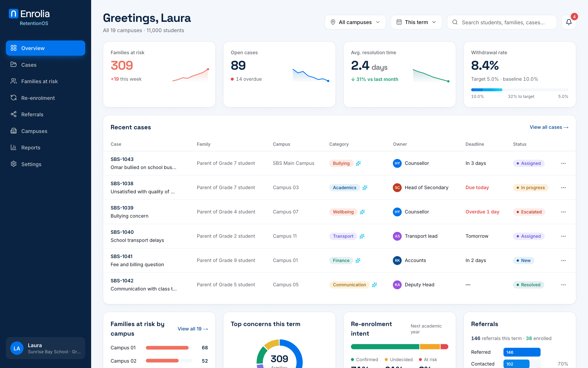Screen dimensions: 588x368
Task: Open Families at risk sidebar item
Action: (46, 81)
